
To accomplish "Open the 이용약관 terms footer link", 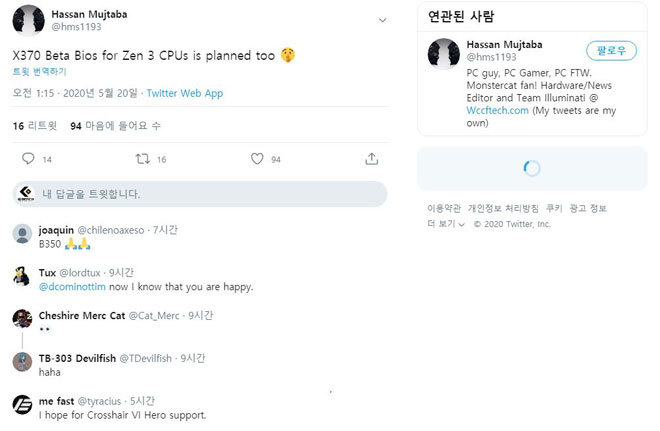I will click(x=443, y=208).
